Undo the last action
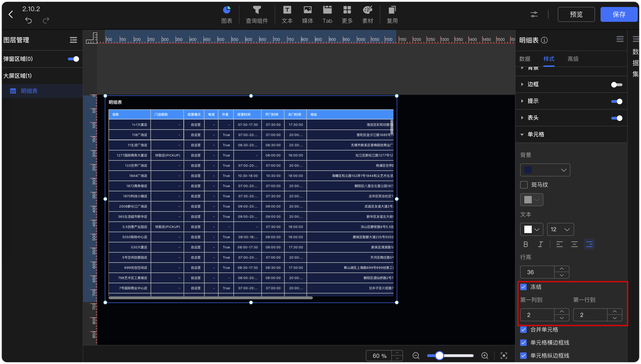 (x=29, y=20)
